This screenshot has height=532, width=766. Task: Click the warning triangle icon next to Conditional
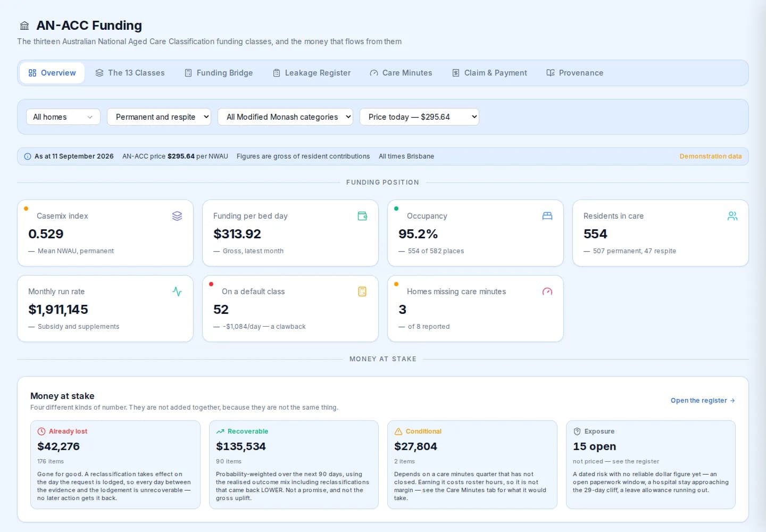coord(398,431)
